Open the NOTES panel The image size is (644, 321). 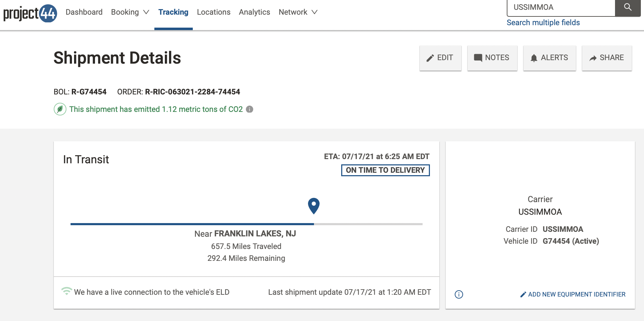click(x=492, y=58)
